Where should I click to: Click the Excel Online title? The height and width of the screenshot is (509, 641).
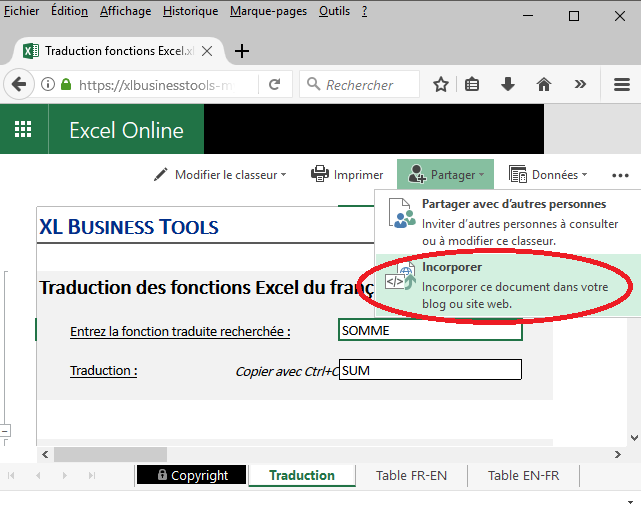pos(126,130)
